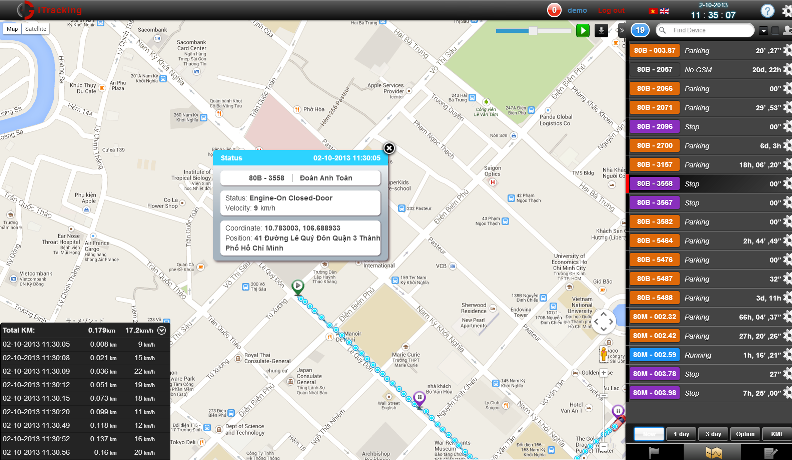Open settings gear in top bar
Screen dimensions: 792x460
coord(787,11)
